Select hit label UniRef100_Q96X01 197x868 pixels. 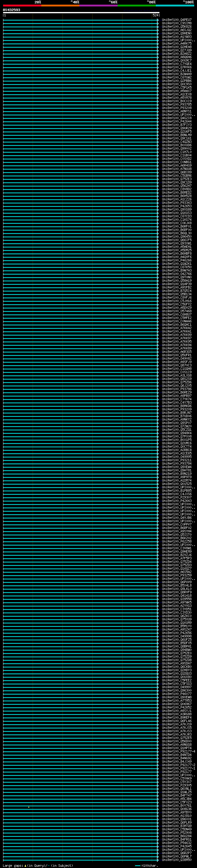click(176, 819)
